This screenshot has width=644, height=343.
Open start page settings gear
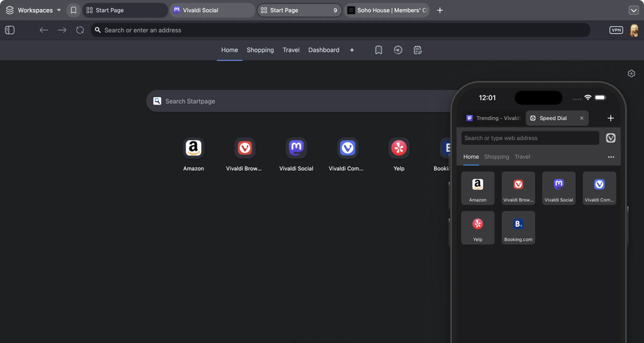[x=631, y=73]
